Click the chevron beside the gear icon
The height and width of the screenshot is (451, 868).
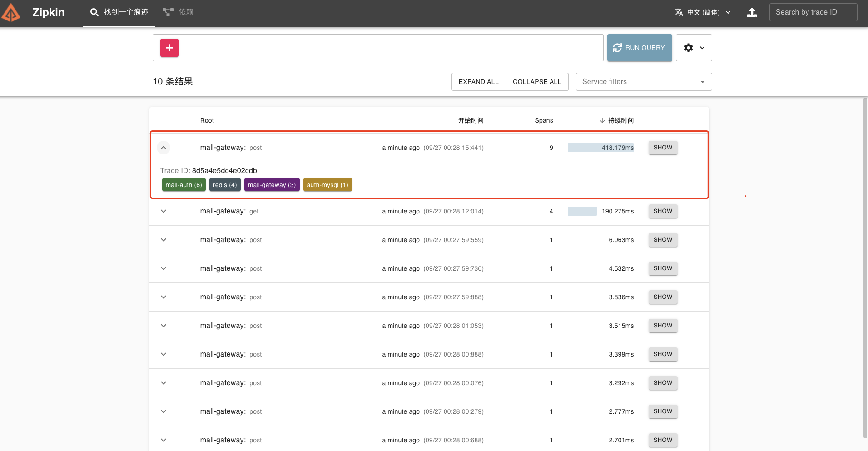(702, 48)
